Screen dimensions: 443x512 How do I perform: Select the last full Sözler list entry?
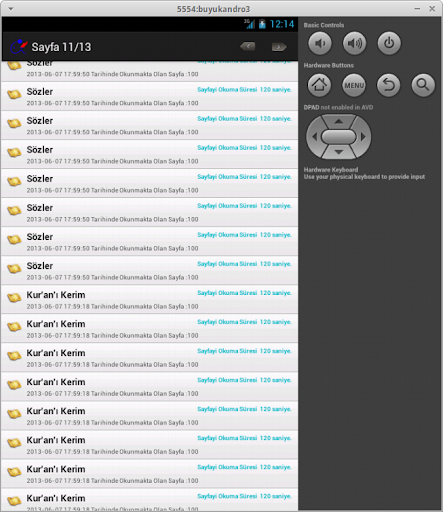click(149, 270)
